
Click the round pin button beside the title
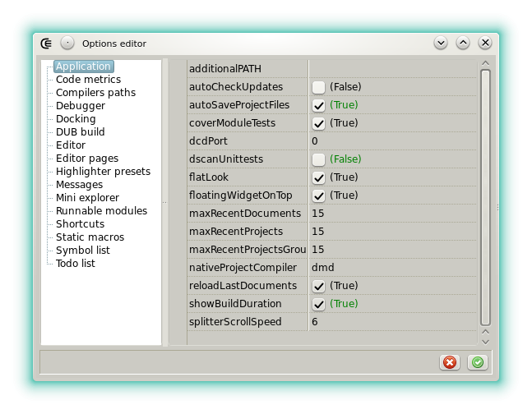(x=67, y=43)
